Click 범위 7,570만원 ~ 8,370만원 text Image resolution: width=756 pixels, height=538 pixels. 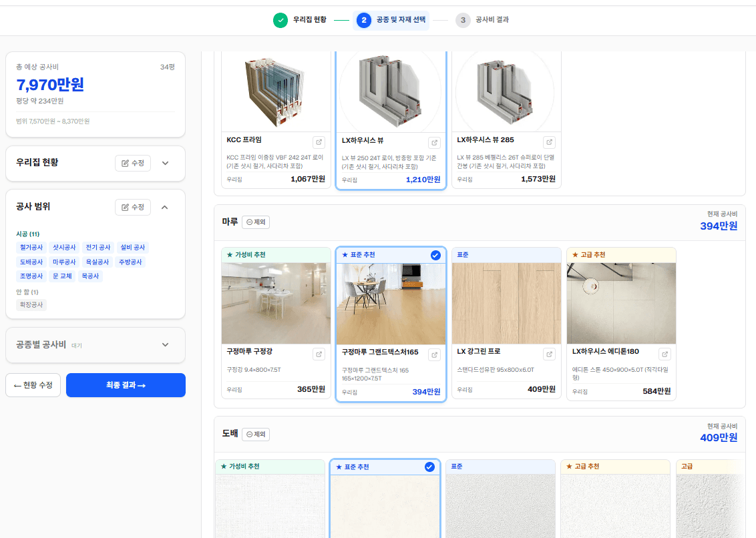pos(53,121)
